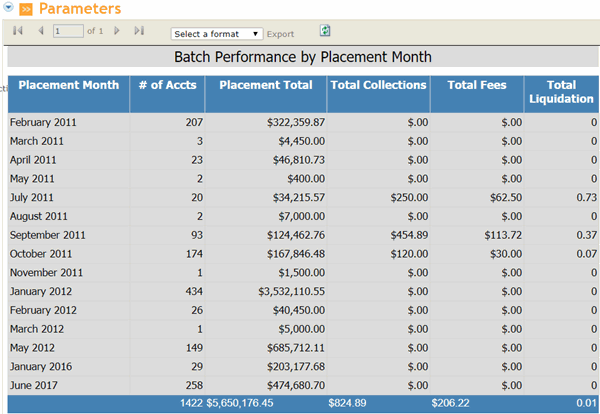
Task: Select the Total Fees column header
Action: coord(476,85)
